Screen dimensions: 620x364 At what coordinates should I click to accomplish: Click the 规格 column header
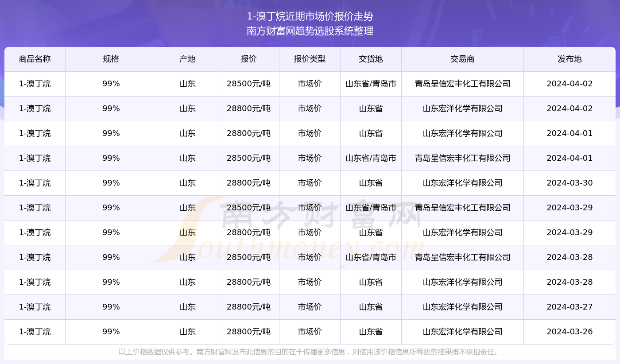click(111, 59)
